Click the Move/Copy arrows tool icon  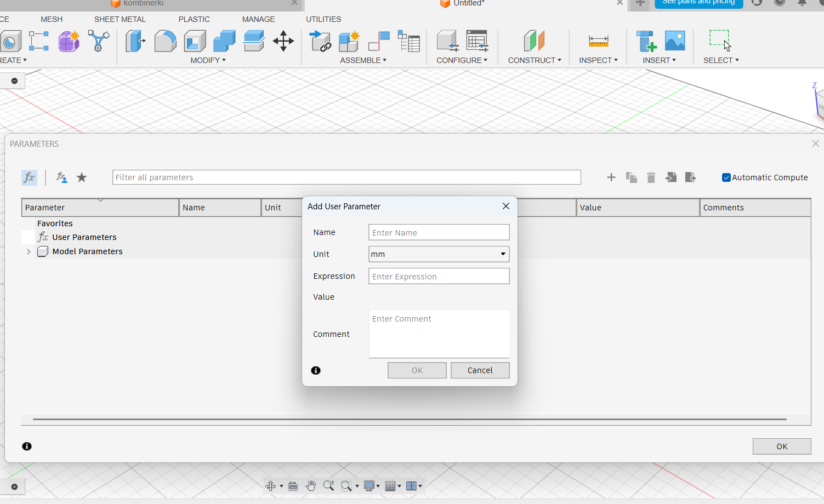[283, 41]
